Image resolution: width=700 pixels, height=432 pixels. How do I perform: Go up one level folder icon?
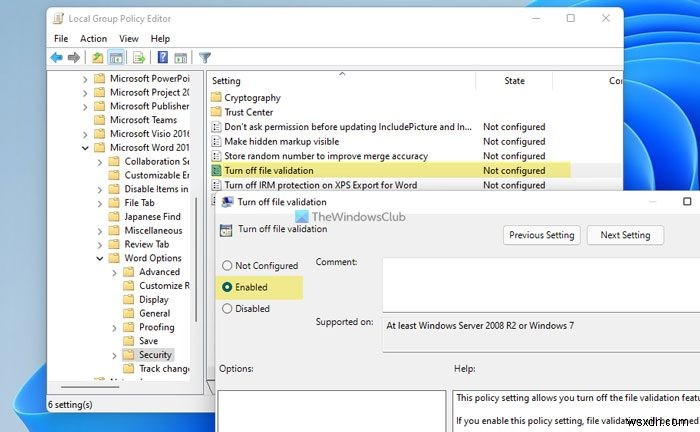[97, 58]
